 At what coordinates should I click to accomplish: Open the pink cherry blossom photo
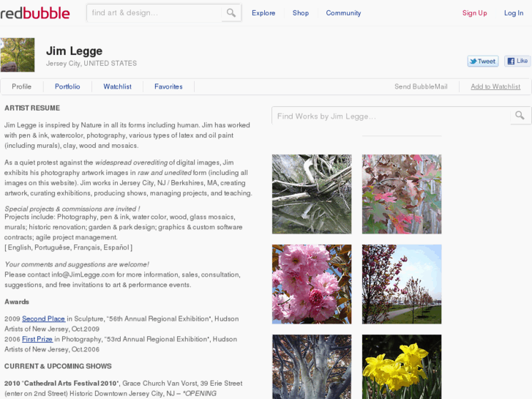(x=312, y=284)
